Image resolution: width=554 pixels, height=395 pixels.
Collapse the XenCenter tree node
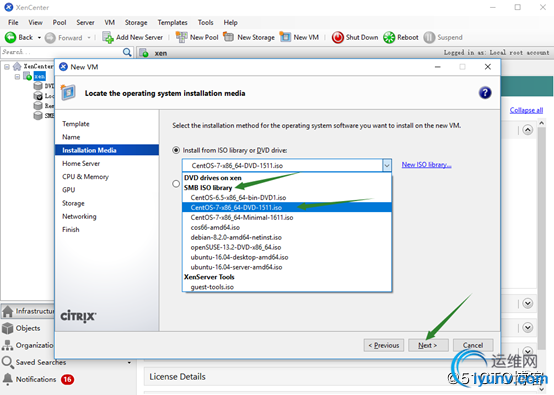coord(7,66)
